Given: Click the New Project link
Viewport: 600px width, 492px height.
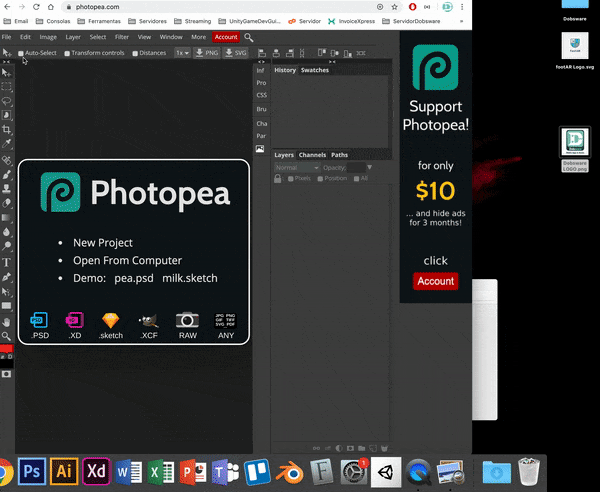Looking at the screenshot, I should pyautogui.click(x=102, y=243).
